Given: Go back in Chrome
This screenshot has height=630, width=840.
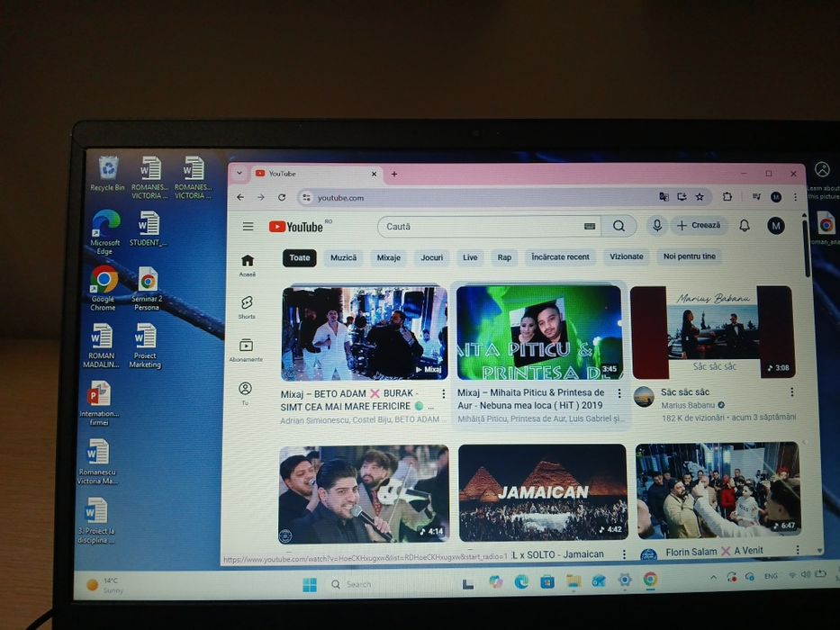Looking at the screenshot, I should [240, 197].
